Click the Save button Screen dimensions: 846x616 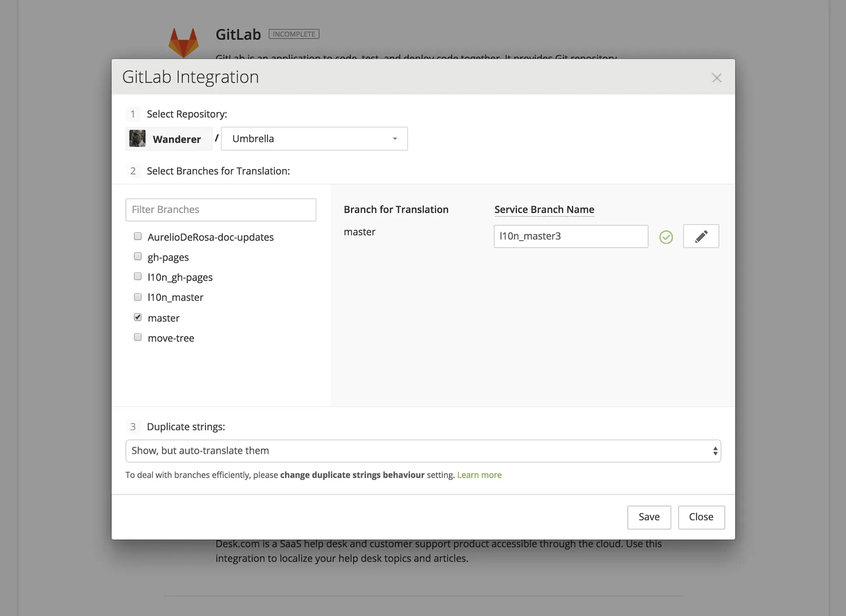tap(649, 517)
